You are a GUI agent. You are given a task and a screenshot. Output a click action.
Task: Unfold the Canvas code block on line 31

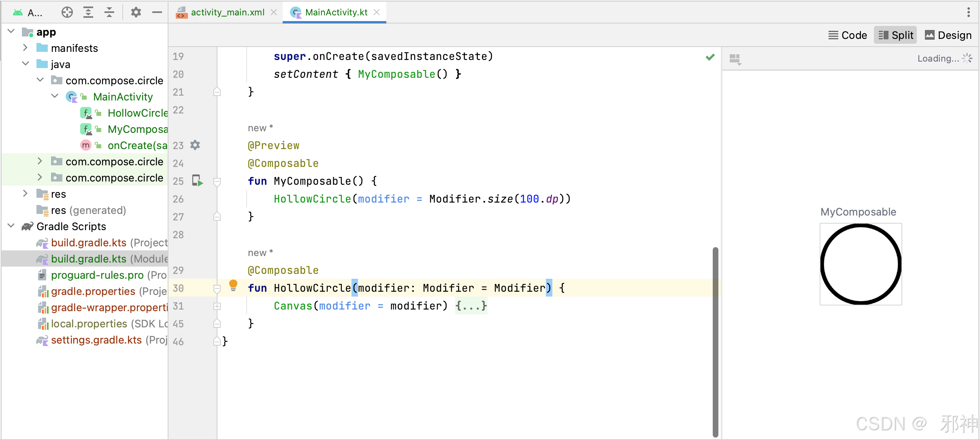click(x=217, y=306)
